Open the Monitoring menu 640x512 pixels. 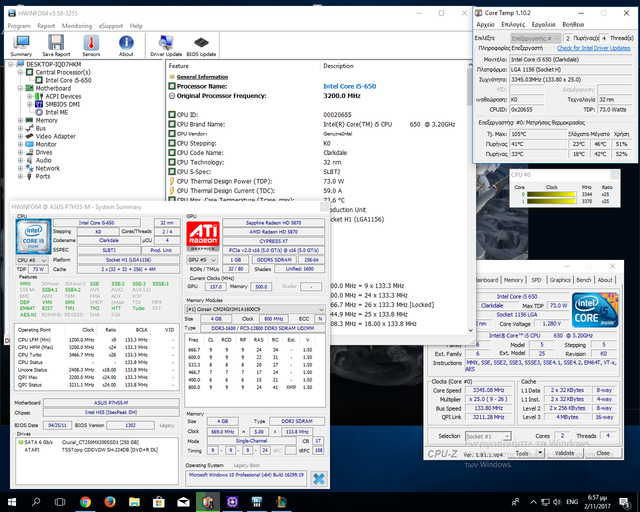(77, 26)
